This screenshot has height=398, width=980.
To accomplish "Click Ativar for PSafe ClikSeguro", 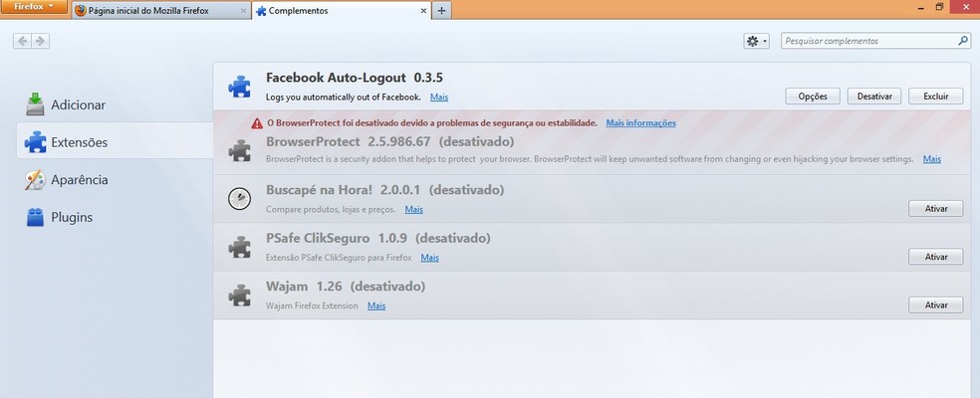I will (x=935, y=257).
